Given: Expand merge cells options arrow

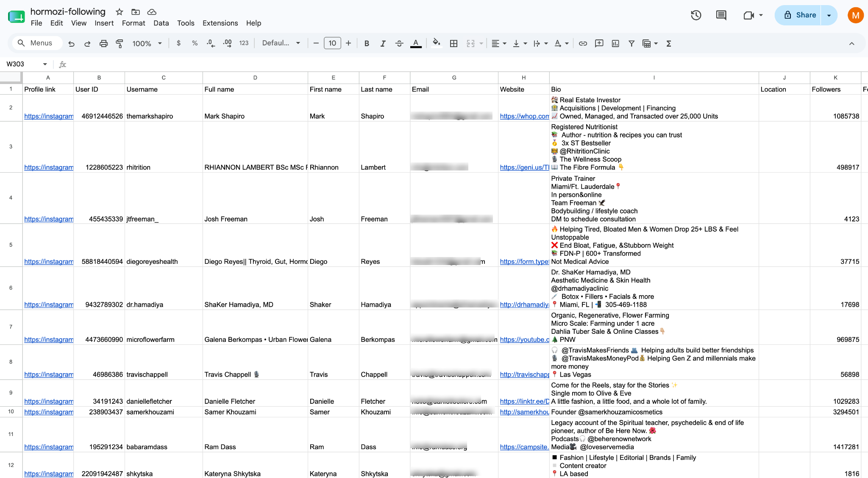Looking at the screenshot, I should [481, 43].
